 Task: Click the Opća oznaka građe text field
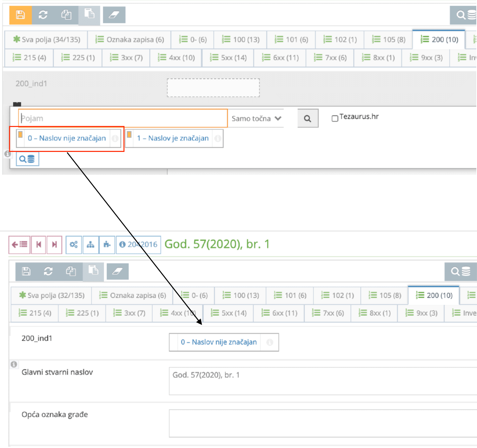[x=322, y=423]
